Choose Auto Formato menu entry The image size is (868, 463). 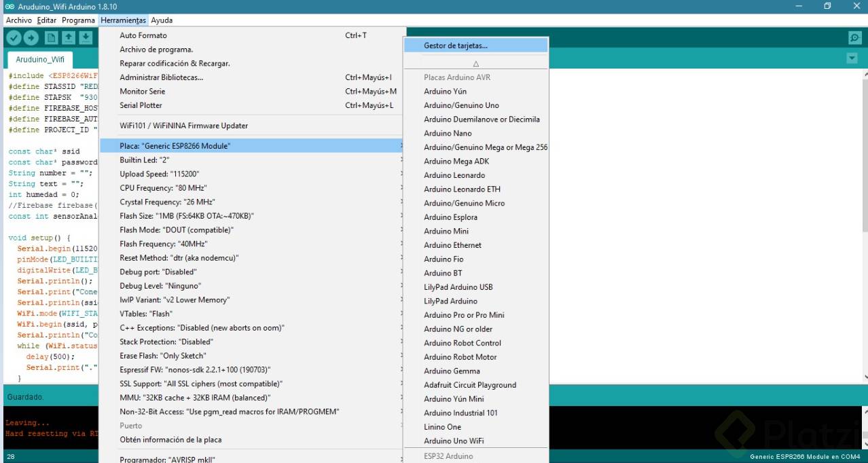point(252,35)
